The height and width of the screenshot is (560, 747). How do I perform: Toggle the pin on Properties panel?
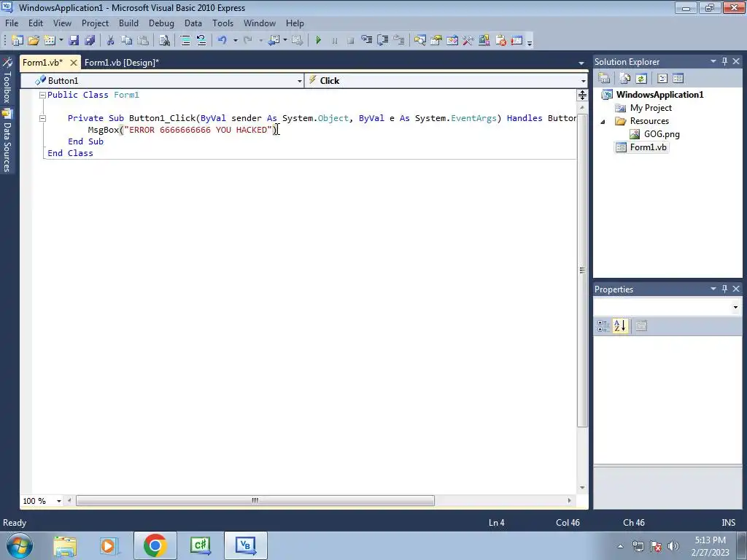click(x=724, y=289)
